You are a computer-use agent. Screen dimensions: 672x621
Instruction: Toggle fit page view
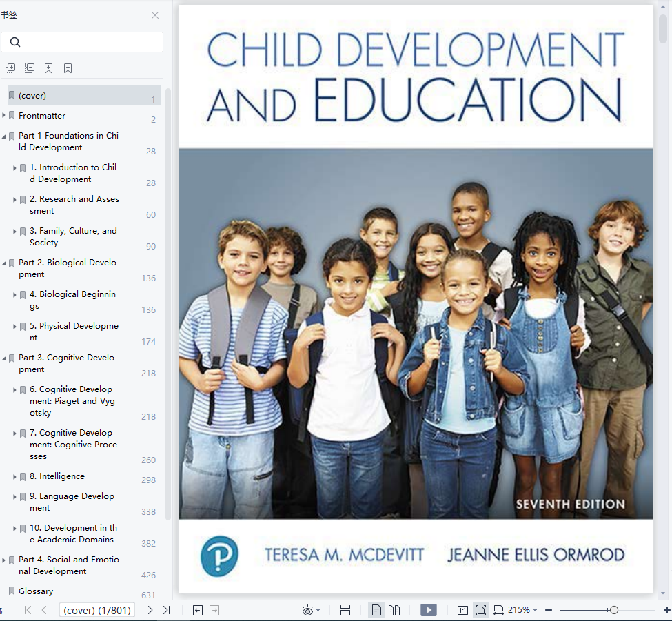481,610
